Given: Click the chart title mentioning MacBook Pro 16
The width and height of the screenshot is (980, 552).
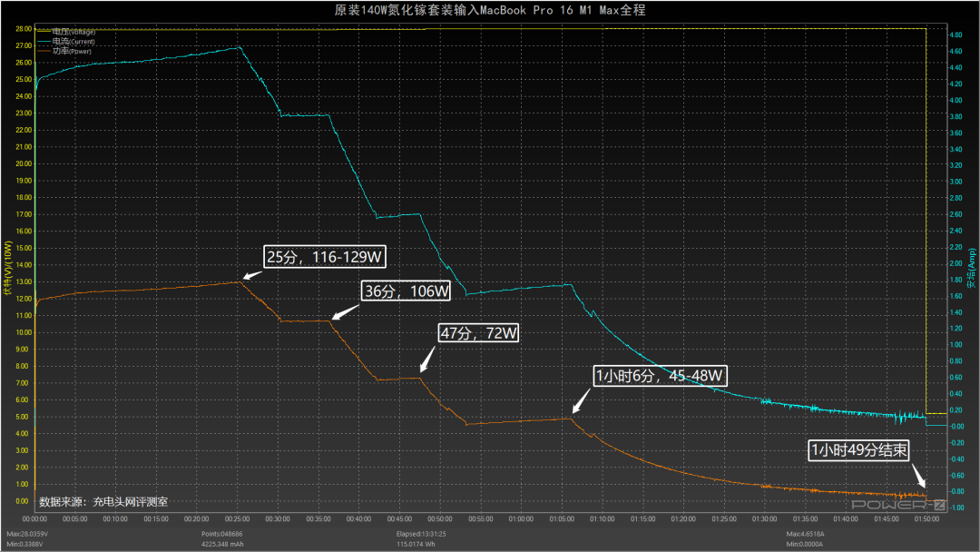Looking at the screenshot, I should click(490, 10).
